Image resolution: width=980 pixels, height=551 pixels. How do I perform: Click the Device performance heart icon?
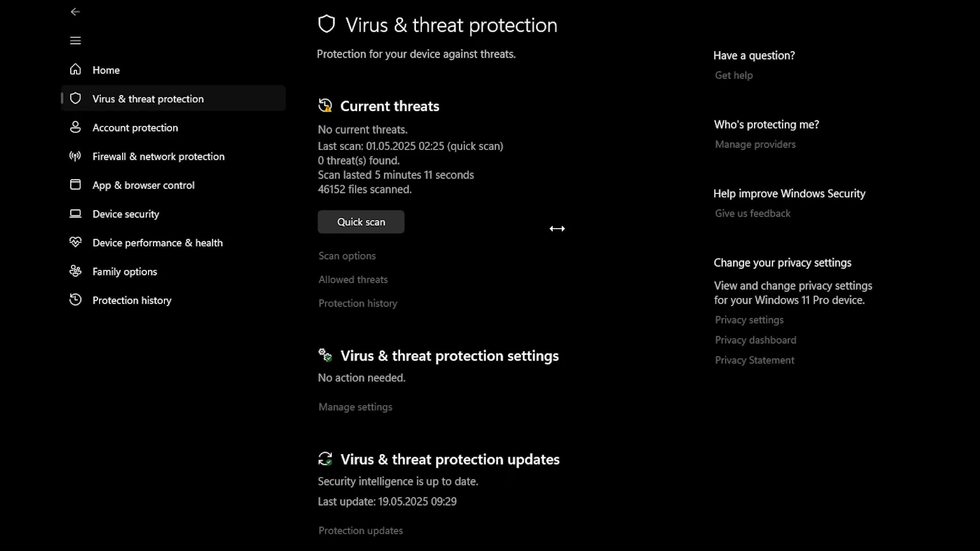[75, 242]
